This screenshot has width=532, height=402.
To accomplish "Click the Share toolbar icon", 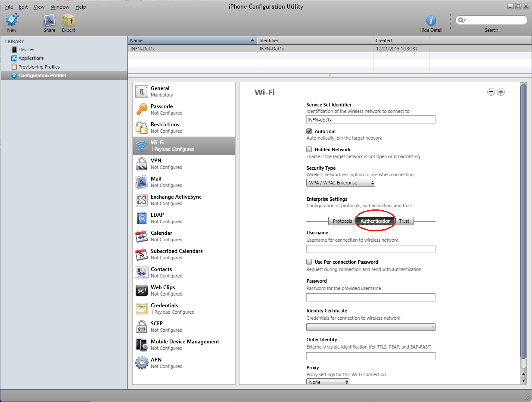I will point(50,20).
